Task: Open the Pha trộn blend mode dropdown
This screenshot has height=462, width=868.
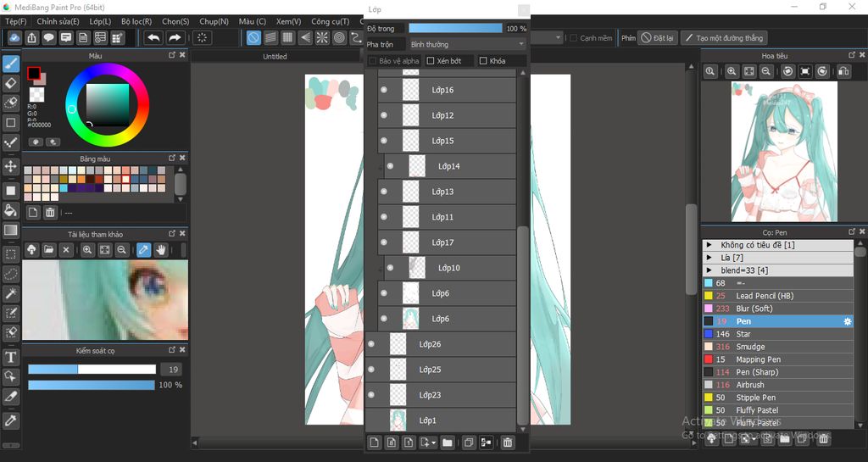Action: 466,44
